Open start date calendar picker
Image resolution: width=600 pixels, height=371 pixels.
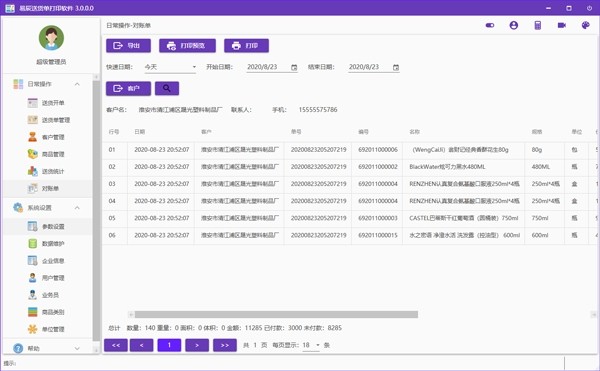pos(294,67)
